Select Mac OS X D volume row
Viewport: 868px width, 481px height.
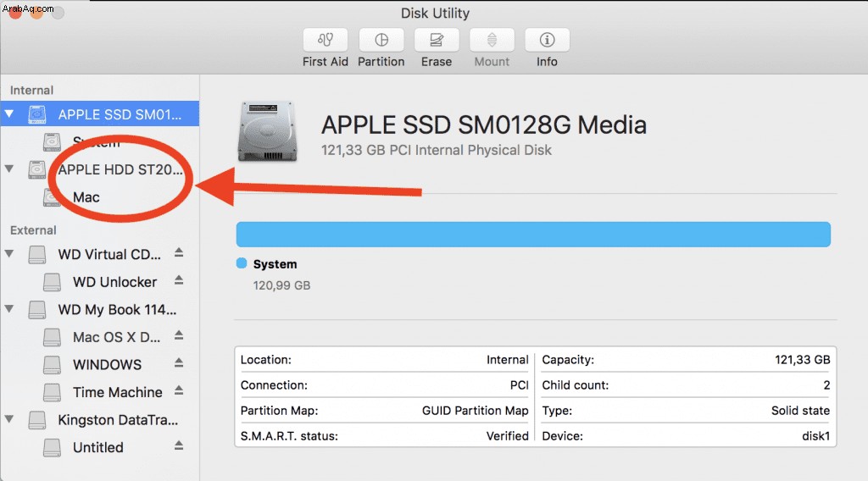point(100,337)
